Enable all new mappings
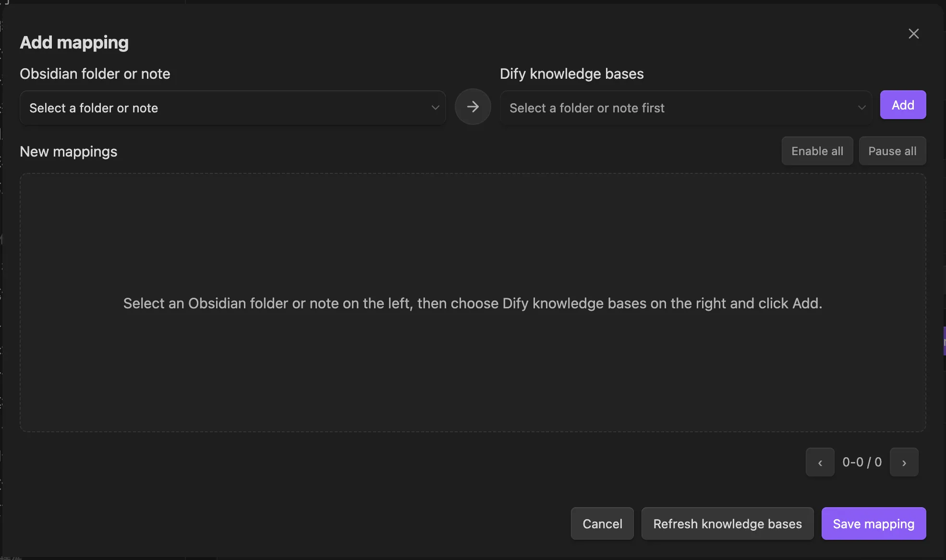Viewport: 946px width, 560px height. coord(817,151)
